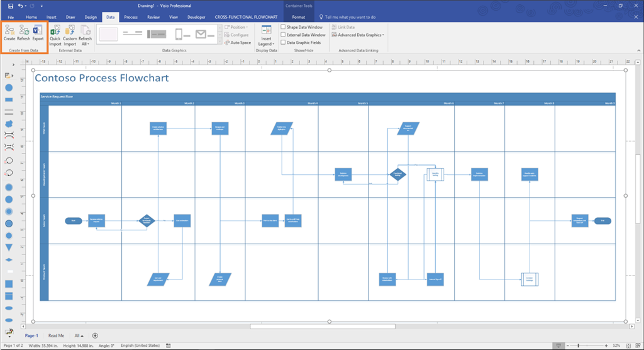Enable the Data Graphic Fields checkbox
The height and width of the screenshot is (350, 644).
coord(283,42)
